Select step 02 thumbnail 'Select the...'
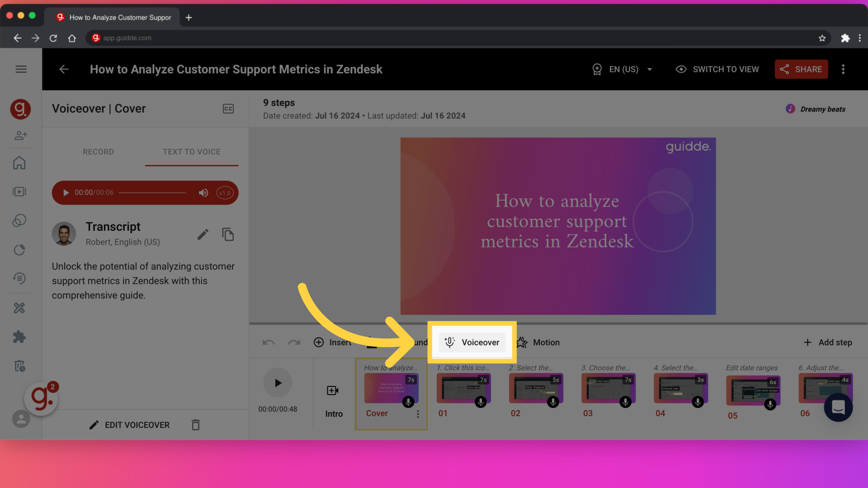 point(536,388)
